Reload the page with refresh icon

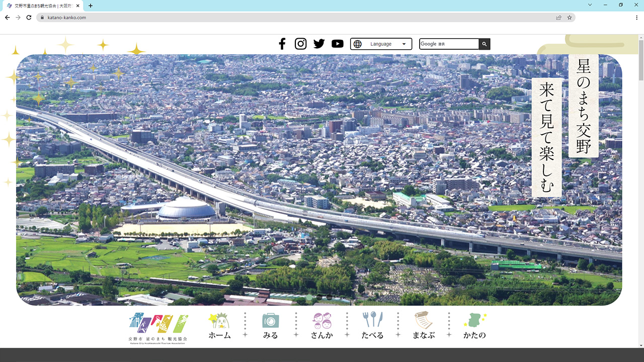click(x=29, y=17)
